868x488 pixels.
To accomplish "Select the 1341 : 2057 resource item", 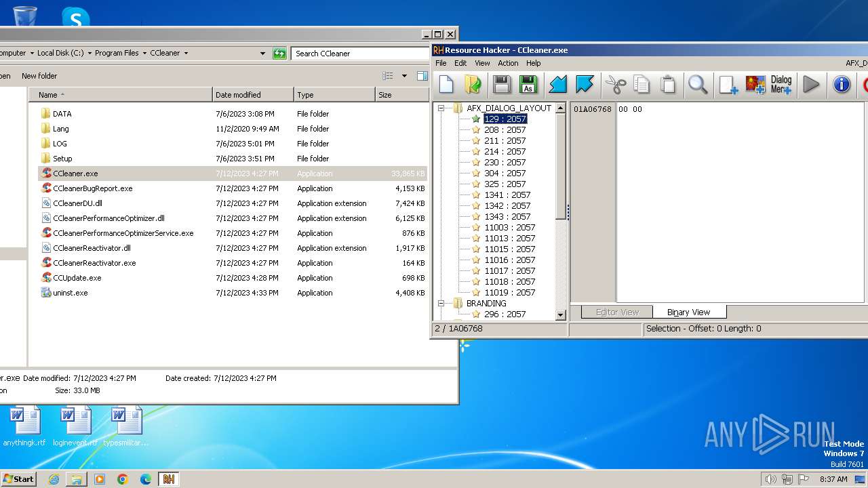I will 507,195.
